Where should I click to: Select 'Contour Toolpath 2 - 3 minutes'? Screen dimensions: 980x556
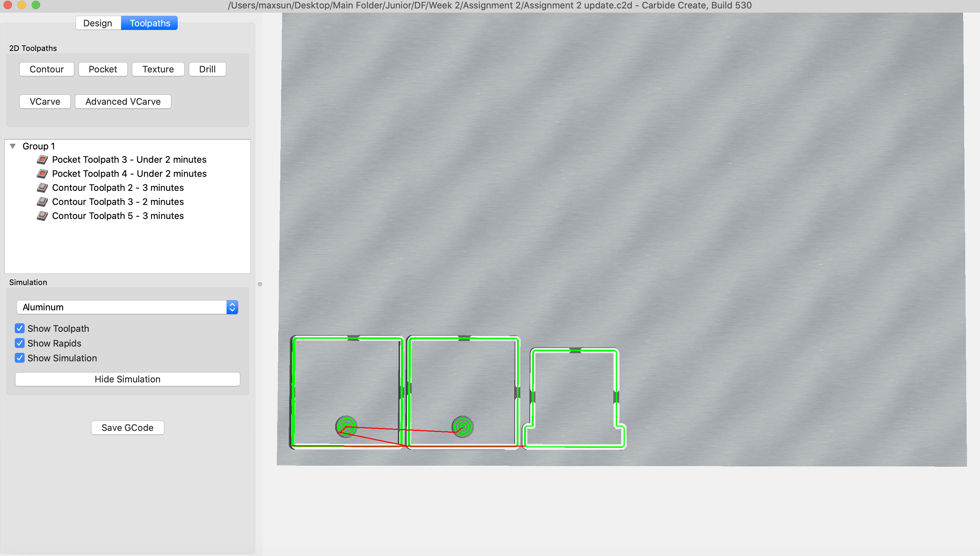coord(118,188)
